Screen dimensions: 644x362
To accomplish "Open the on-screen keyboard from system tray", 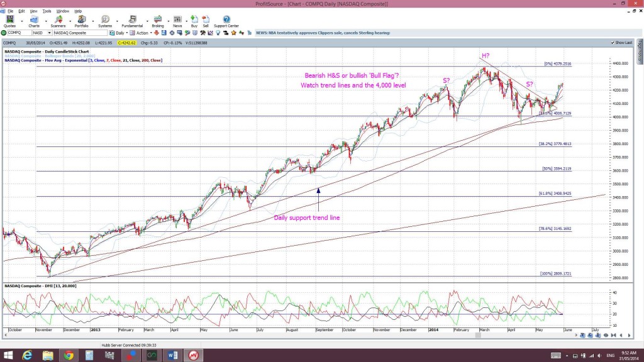I will pos(556,356).
